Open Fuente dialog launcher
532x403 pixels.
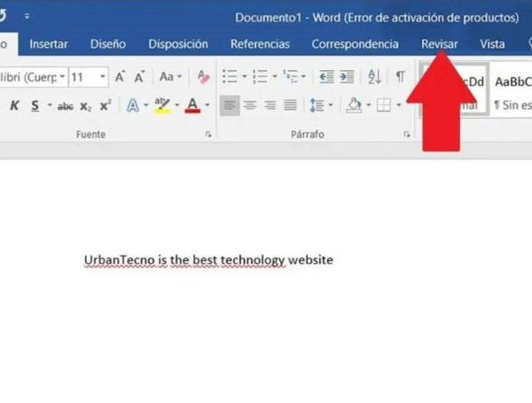[x=208, y=135]
